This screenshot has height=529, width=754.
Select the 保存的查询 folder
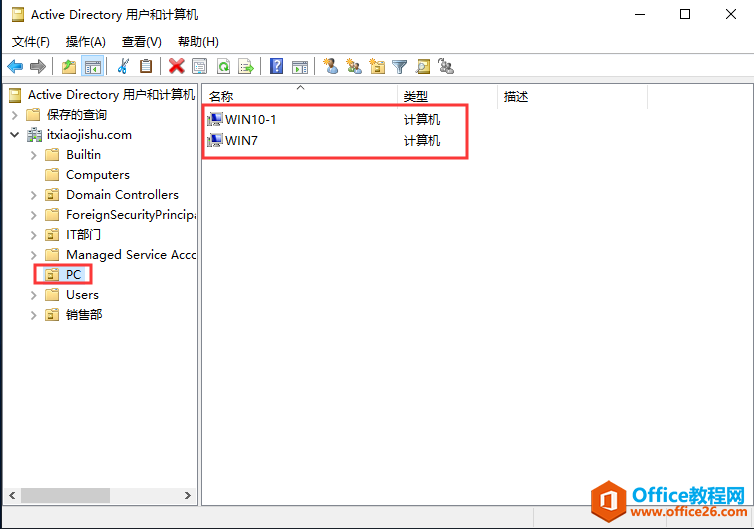tap(76, 115)
